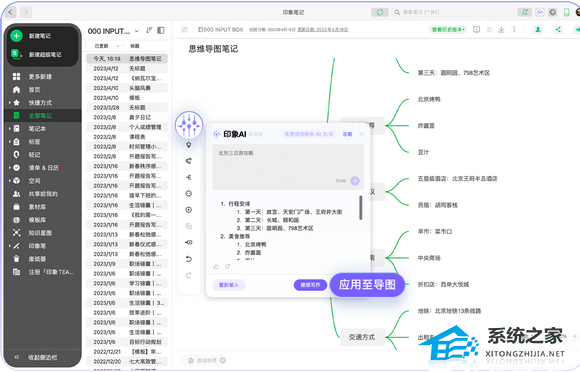Click the AI mind-map floating round button
Viewport: 580px width, 372px height.
(x=189, y=125)
